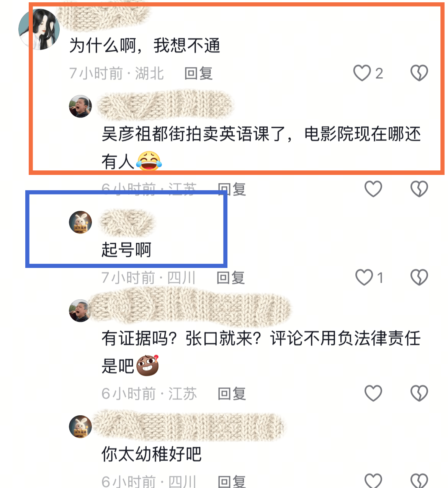
Task: Reply to the 7小时前 湖北 comment
Action: [x=198, y=73]
